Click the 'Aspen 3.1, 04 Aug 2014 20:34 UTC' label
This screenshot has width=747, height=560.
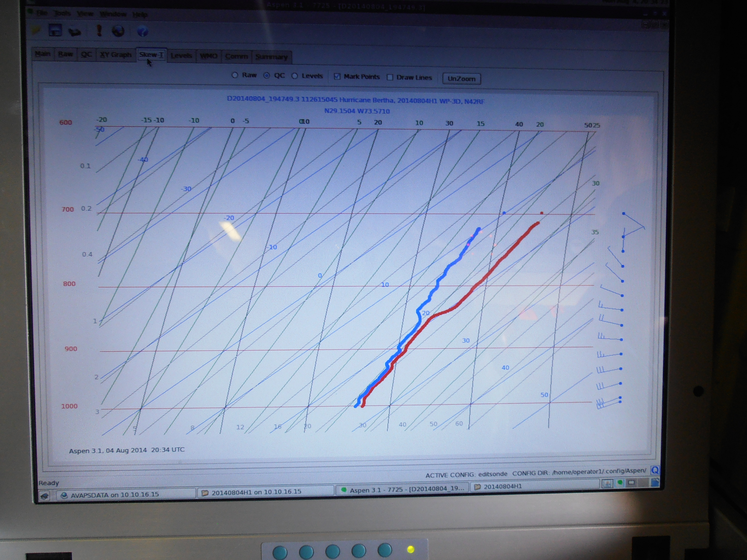[127, 450]
